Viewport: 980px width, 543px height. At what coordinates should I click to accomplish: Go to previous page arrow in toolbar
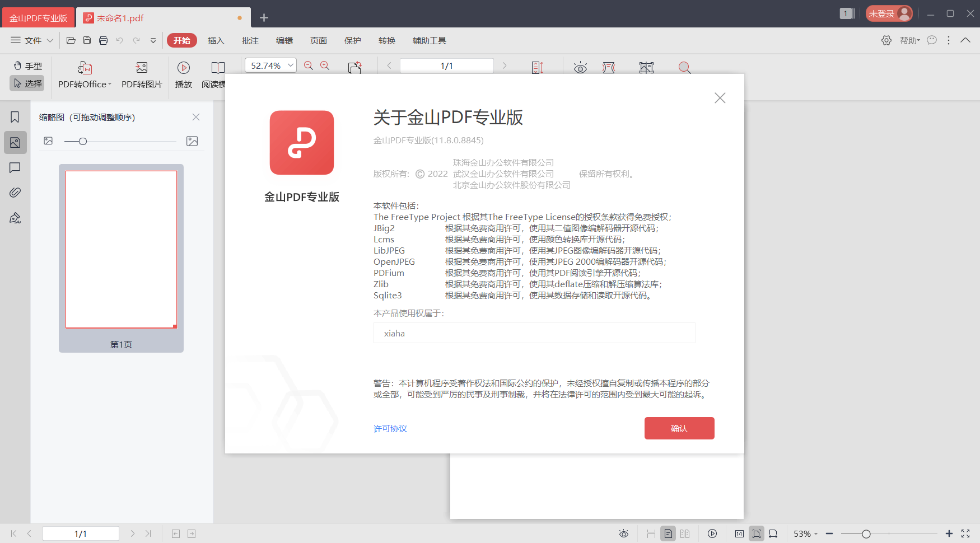[389, 65]
